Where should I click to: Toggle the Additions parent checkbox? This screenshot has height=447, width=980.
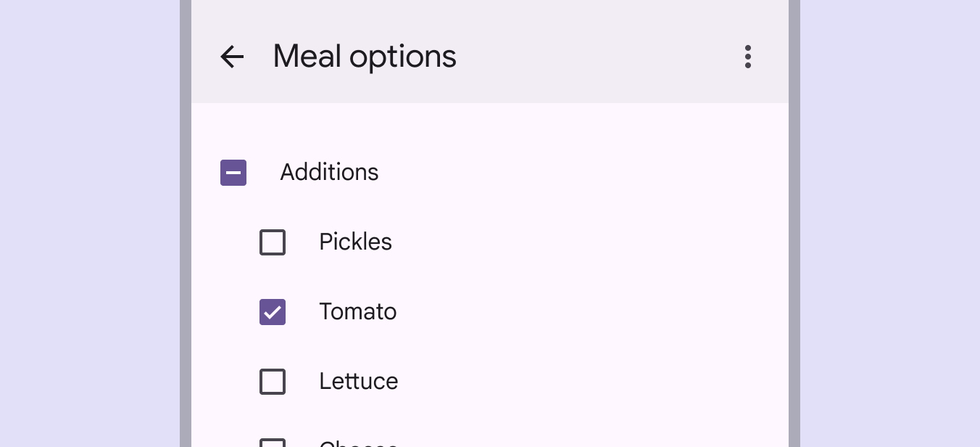(x=233, y=173)
